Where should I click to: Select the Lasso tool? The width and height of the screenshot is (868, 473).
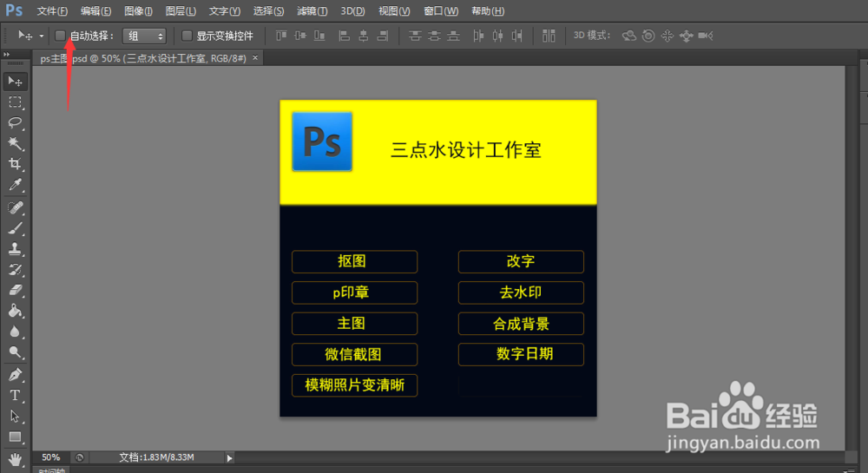point(15,123)
